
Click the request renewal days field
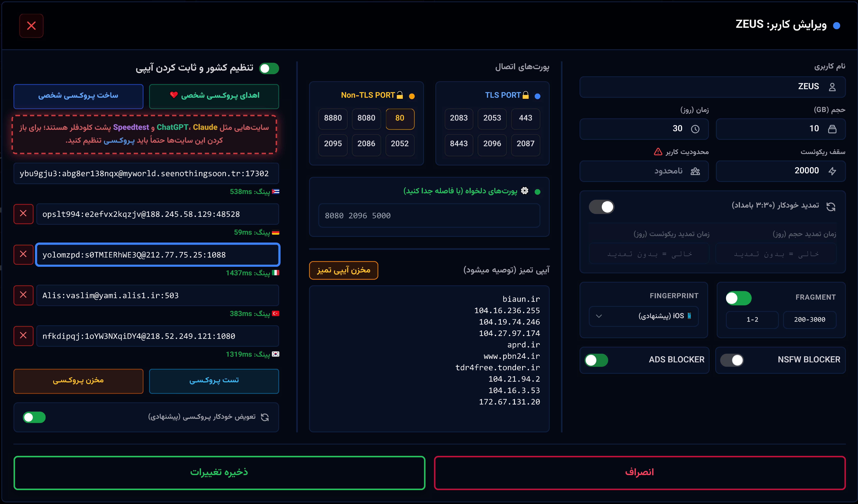649,253
